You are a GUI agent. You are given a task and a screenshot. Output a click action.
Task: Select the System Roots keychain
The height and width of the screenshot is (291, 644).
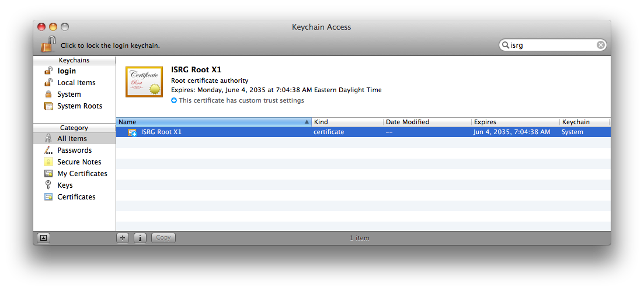79,106
